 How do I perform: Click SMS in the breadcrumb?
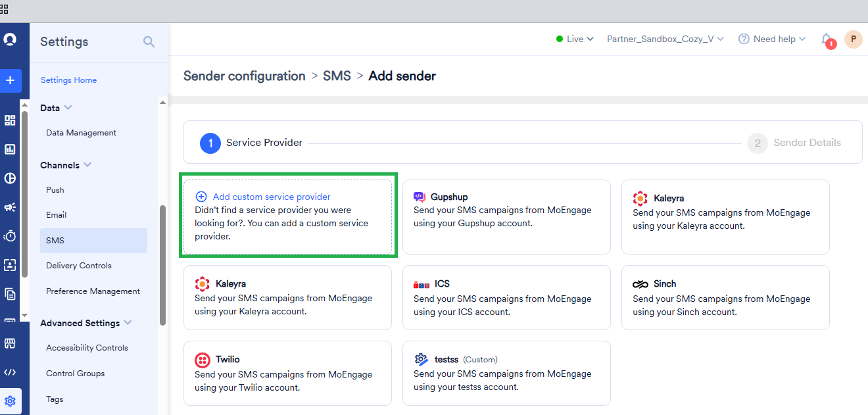(337, 76)
